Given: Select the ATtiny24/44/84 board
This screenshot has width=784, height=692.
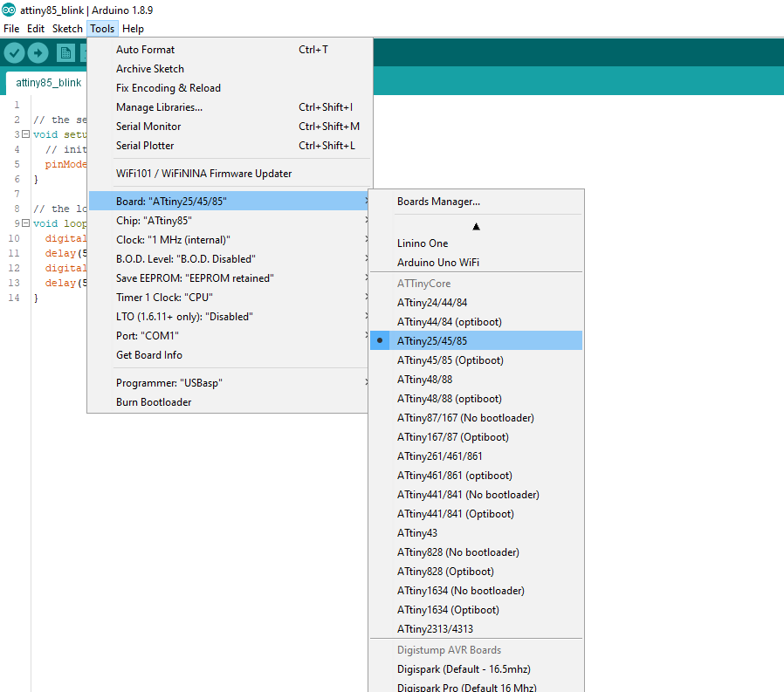Looking at the screenshot, I should (476, 302).
